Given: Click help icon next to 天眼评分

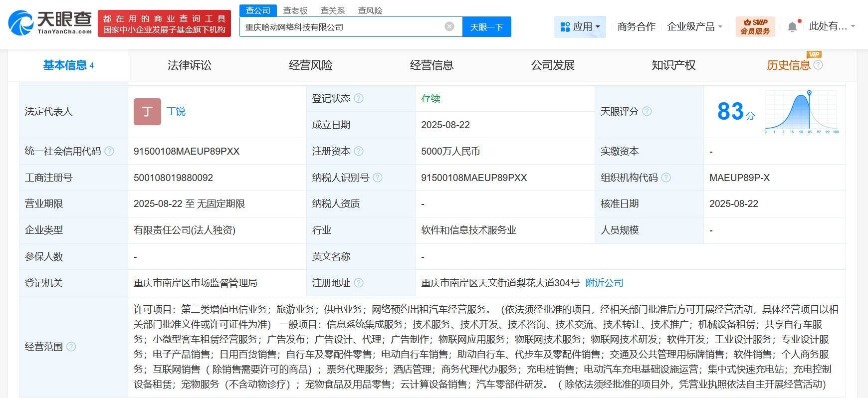Looking at the screenshot, I should 647,111.
